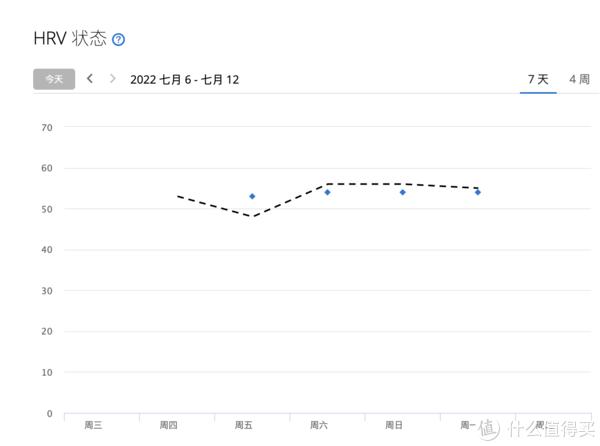Select the 周五 HRV data point
This screenshot has height=446, width=600.
(252, 196)
